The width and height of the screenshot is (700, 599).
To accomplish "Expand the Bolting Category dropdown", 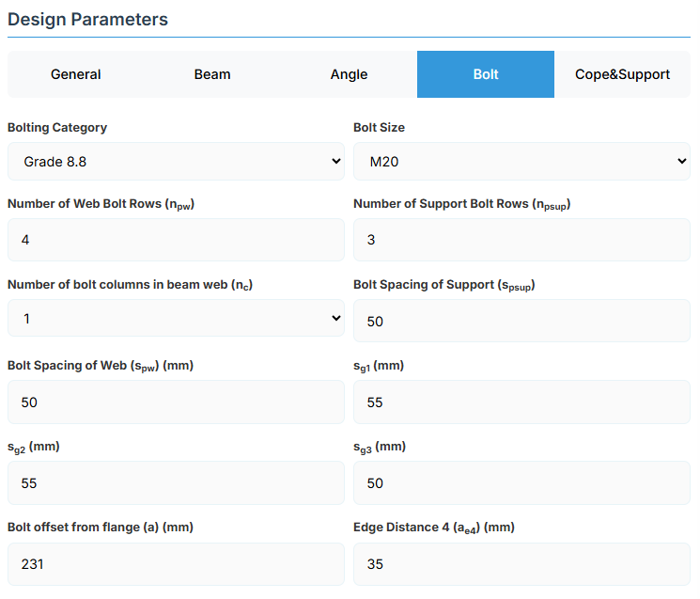I will [x=176, y=162].
